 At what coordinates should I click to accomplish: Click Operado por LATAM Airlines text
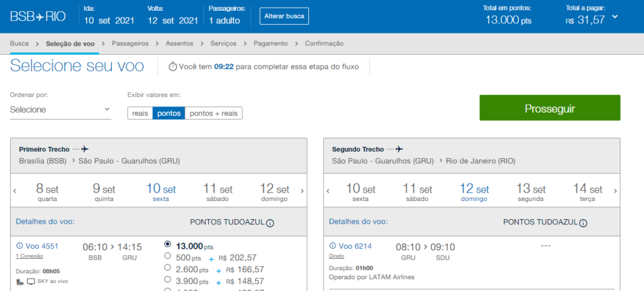(x=372, y=277)
